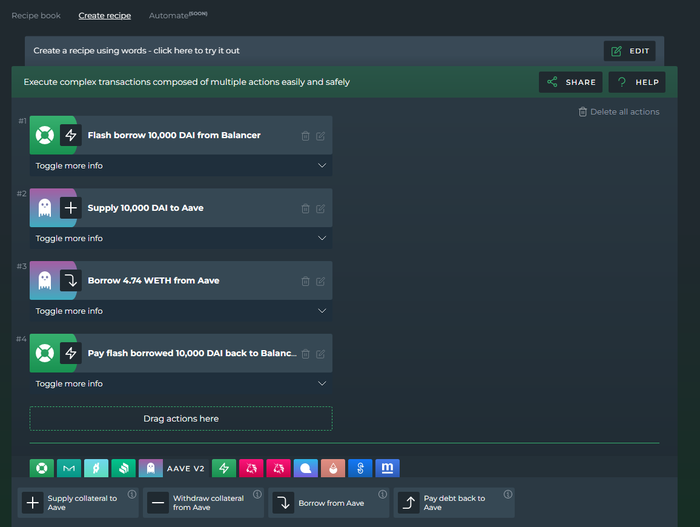The image size is (700, 527).
Task: Share the recipe with SHARE button
Action: click(571, 82)
